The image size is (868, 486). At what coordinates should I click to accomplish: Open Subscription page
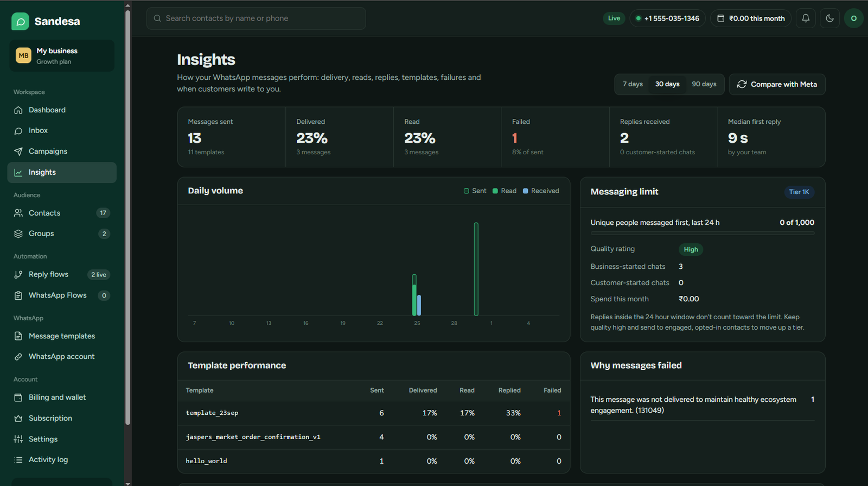[62, 419]
